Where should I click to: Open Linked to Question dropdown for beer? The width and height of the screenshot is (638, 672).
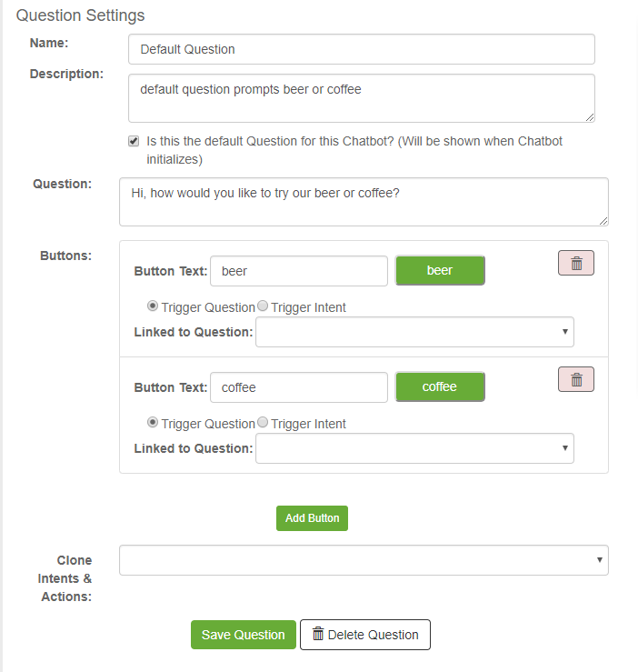tap(414, 332)
